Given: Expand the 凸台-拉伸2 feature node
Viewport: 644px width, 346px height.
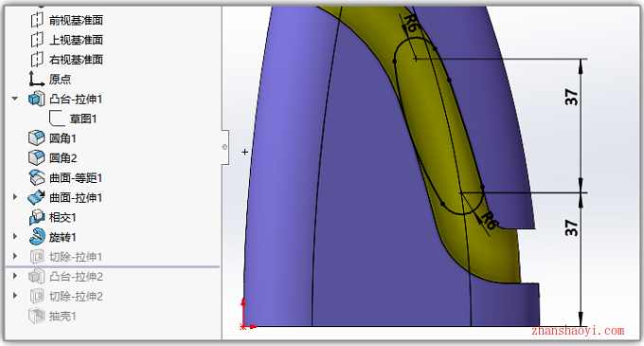Looking at the screenshot, I should [x=15, y=276].
